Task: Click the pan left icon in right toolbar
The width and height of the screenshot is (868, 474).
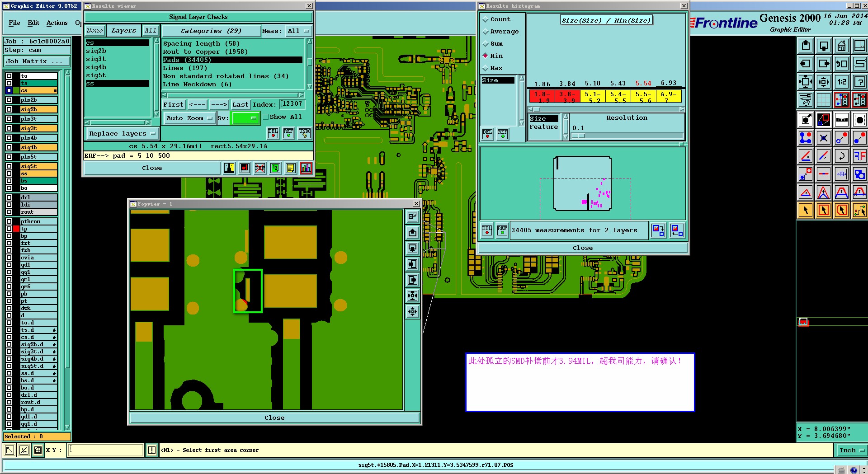Action: pyautogui.click(x=806, y=64)
